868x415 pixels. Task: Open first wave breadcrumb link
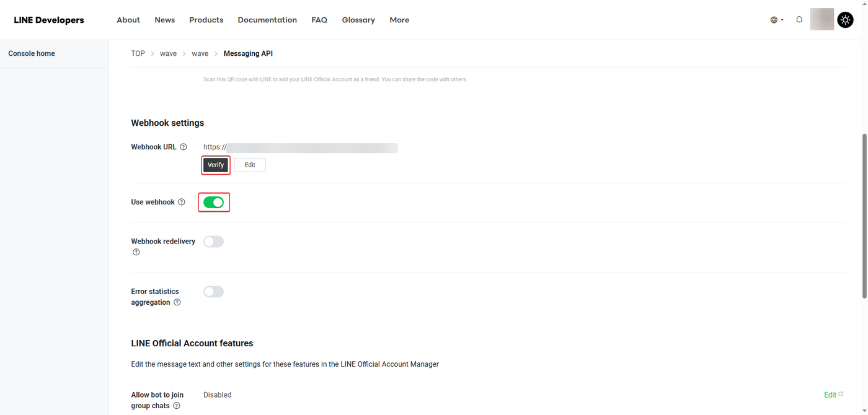[x=168, y=53]
